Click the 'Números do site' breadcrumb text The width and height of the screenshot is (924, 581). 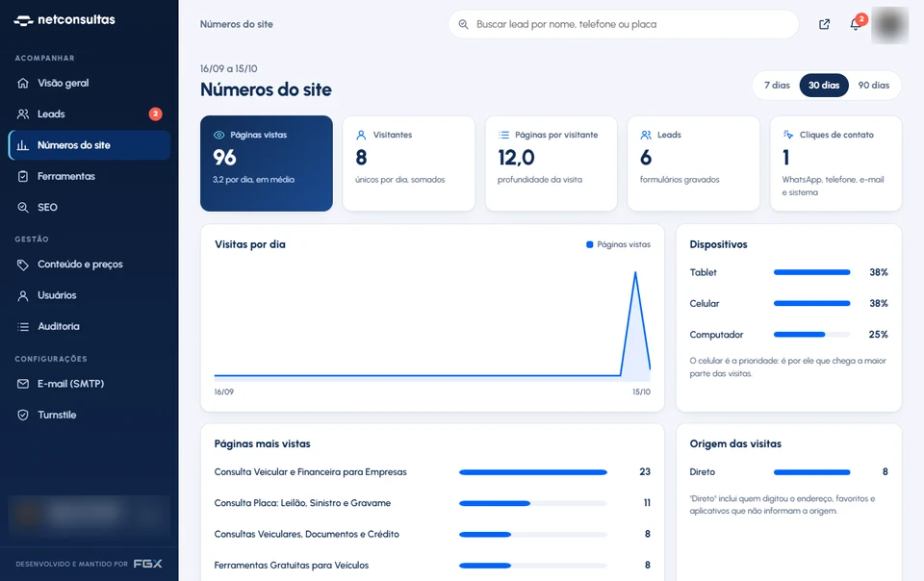coord(237,24)
